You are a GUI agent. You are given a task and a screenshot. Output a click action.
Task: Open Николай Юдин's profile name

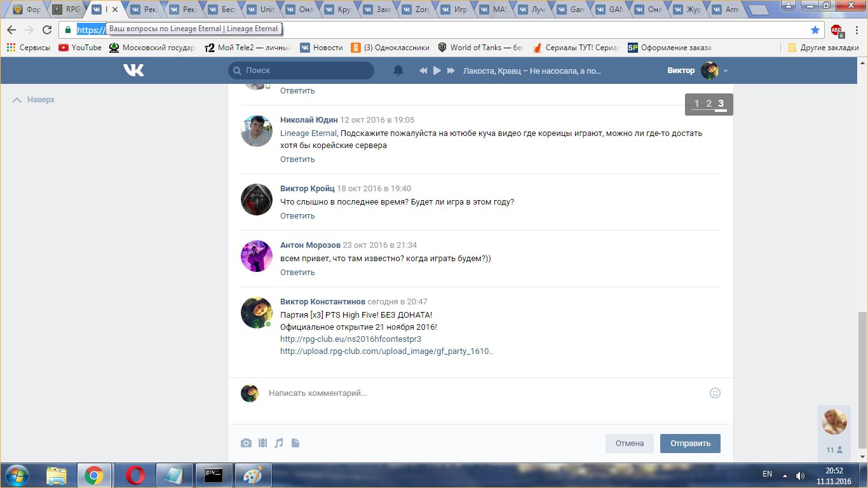coord(309,120)
